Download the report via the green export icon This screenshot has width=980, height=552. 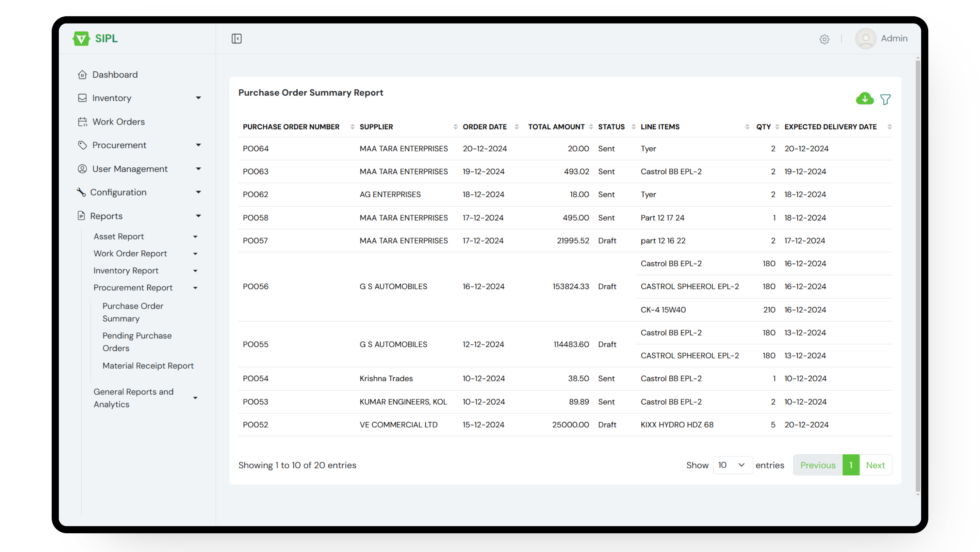coord(865,99)
